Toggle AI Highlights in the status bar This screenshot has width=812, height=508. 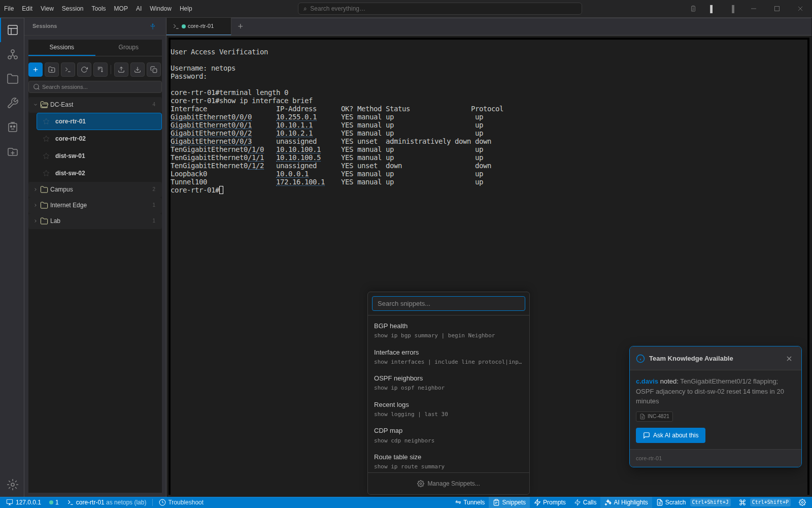pyautogui.click(x=626, y=502)
